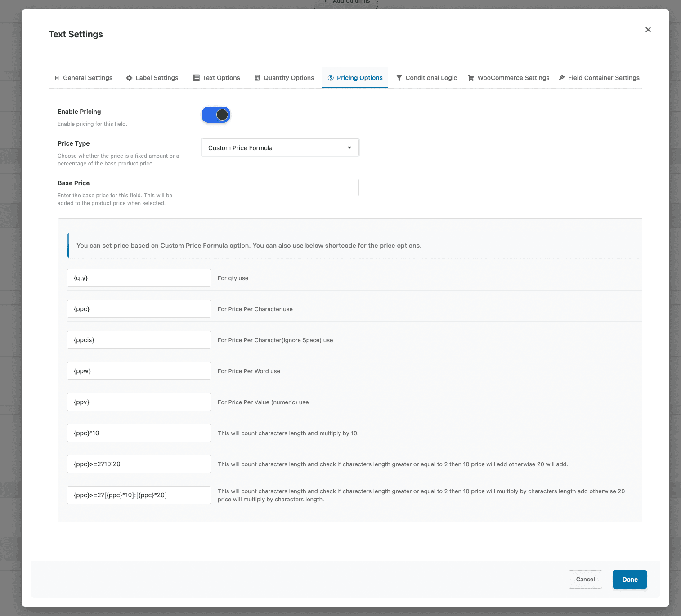The width and height of the screenshot is (681, 616).
Task: Open the Text Options tab
Action: pyautogui.click(x=221, y=78)
